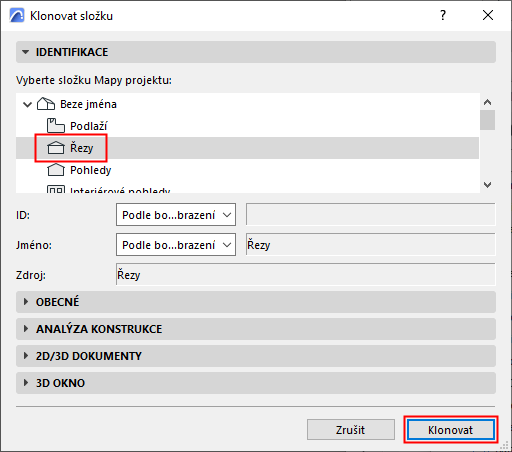The width and height of the screenshot is (512, 452).
Task: Open the ID method dropdown
Action: tap(176, 215)
